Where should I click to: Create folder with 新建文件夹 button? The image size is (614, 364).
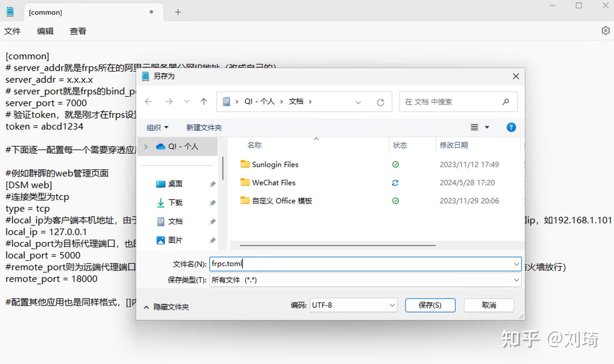point(203,127)
